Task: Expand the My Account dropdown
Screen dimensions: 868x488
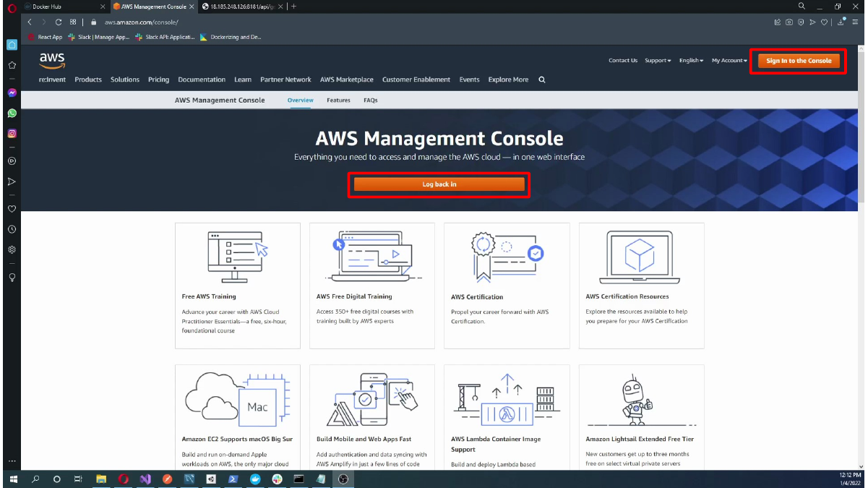Action: pyautogui.click(x=729, y=61)
